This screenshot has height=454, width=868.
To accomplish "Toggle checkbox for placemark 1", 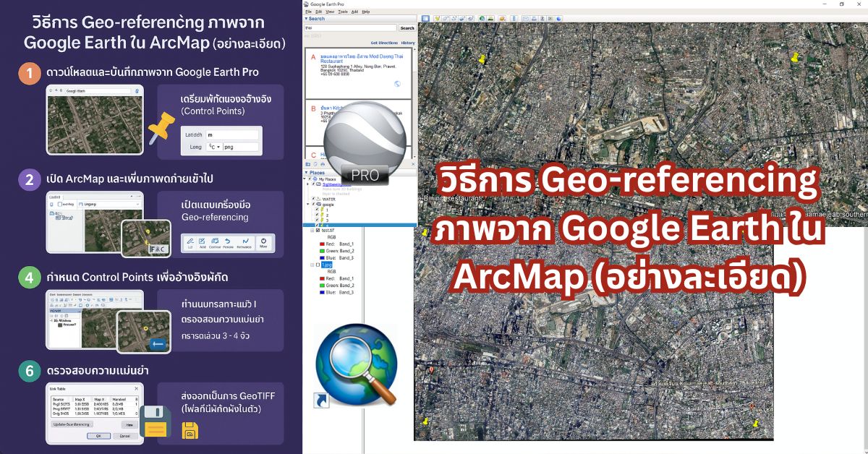I will tap(317, 210).
